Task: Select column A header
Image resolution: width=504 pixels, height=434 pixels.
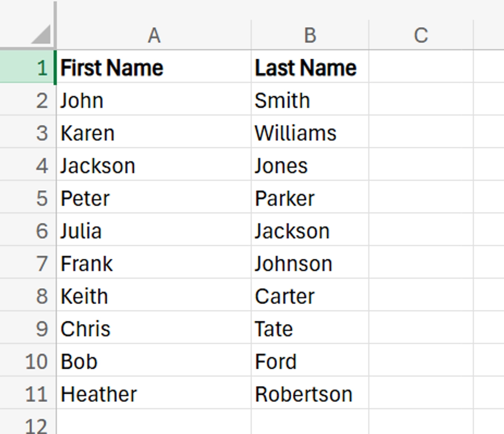Action: click(154, 33)
